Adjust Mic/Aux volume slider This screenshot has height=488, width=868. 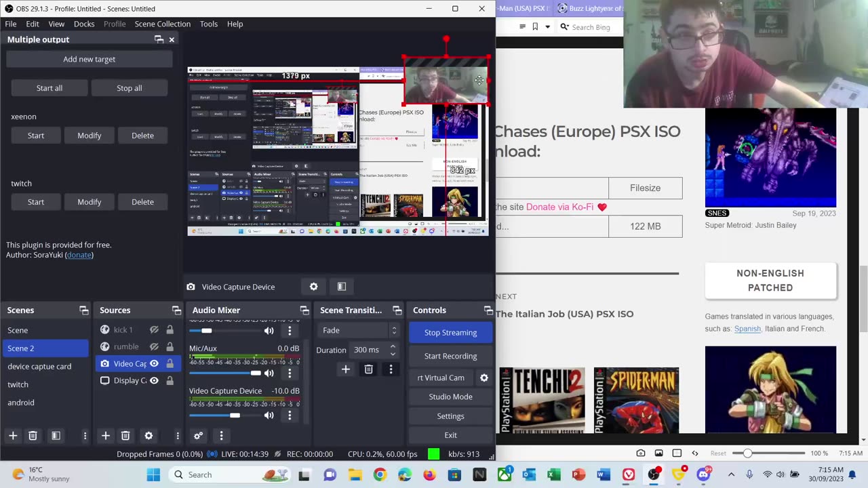(x=225, y=373)
